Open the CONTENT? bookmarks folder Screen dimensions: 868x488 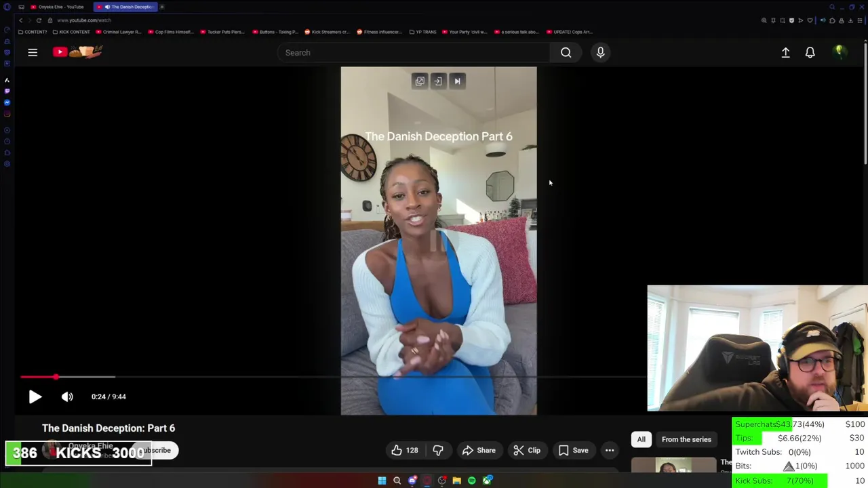[33, 32]
